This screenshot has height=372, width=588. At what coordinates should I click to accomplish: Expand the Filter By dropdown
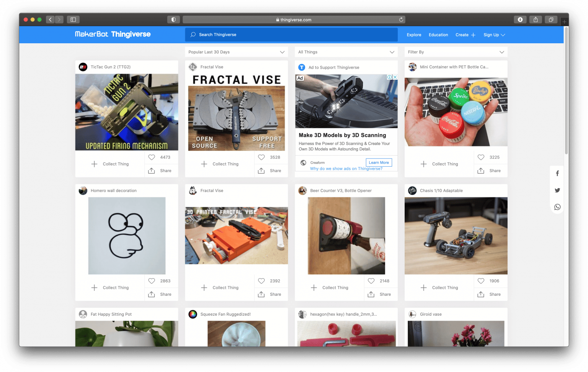tap(456, 52)
